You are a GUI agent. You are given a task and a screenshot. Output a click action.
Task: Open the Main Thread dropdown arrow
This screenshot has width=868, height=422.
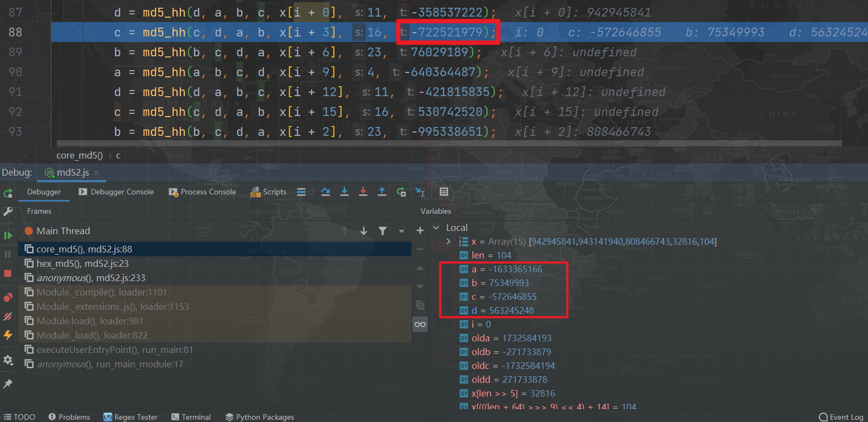coord(401,231)
